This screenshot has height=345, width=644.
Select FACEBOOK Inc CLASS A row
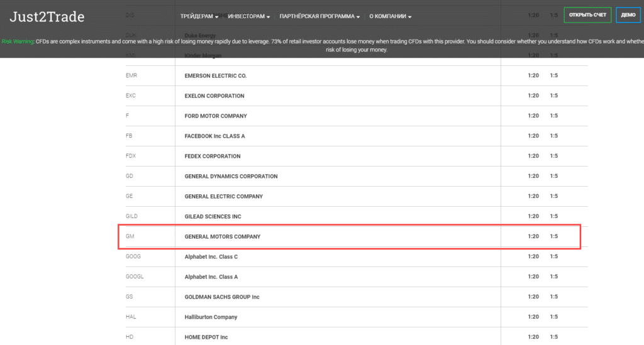pyautogui.click(x=214, y=136)
